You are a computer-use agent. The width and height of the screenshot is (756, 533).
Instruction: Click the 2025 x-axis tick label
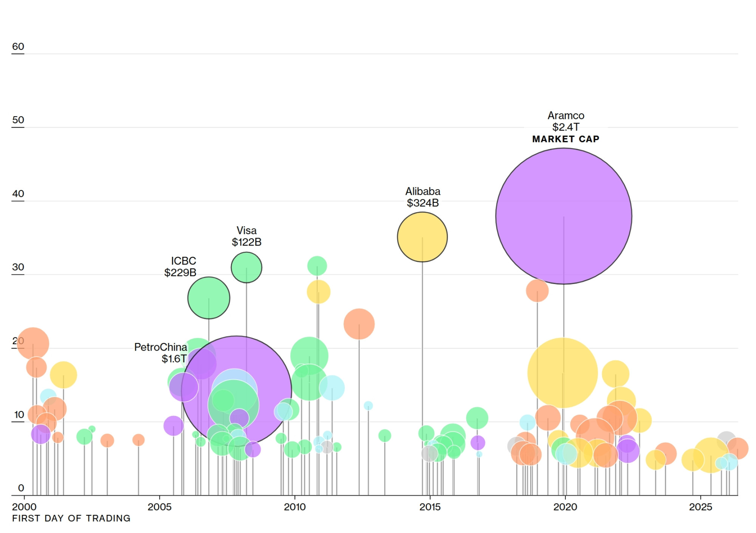tap(700, 507)
